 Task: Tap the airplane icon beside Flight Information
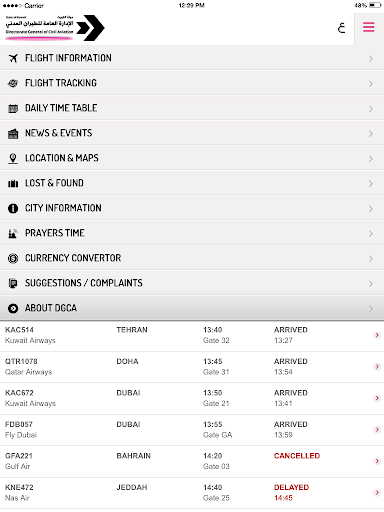[13, 58]
